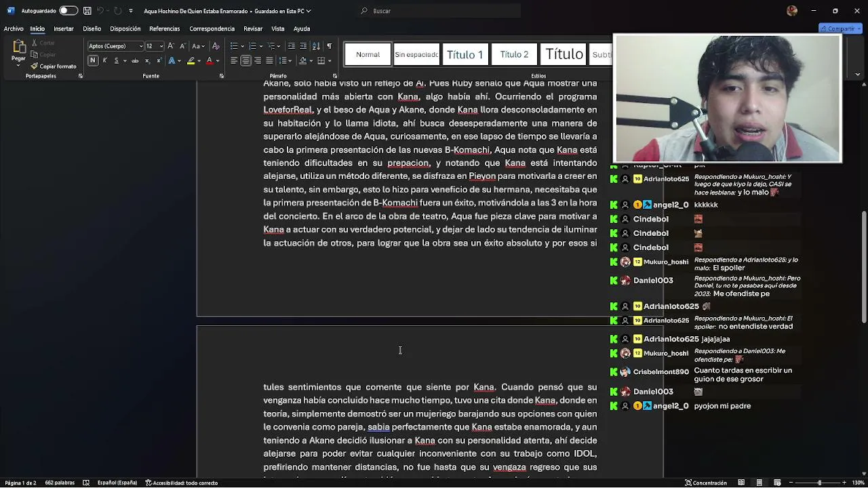Click the multilevel list icon

pos(271,46)
